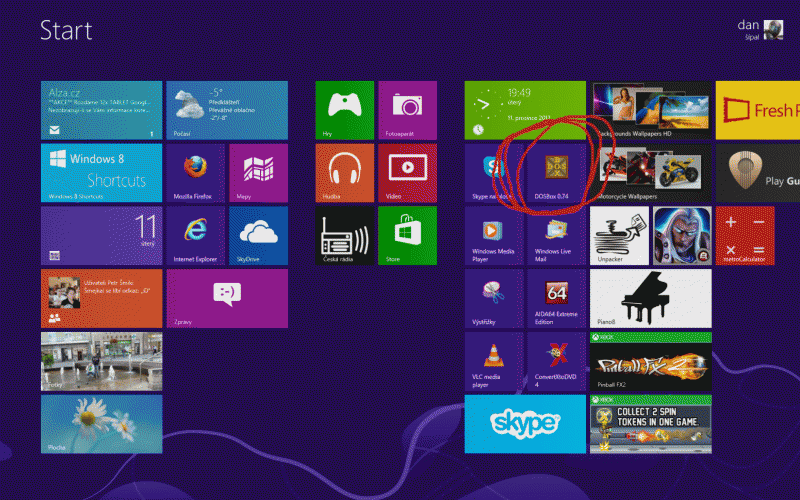The width and height of the screenshot is (800, 500).
Task: Launch the Výstřižky snipping tool tile
Action: (x=493, y=298)
